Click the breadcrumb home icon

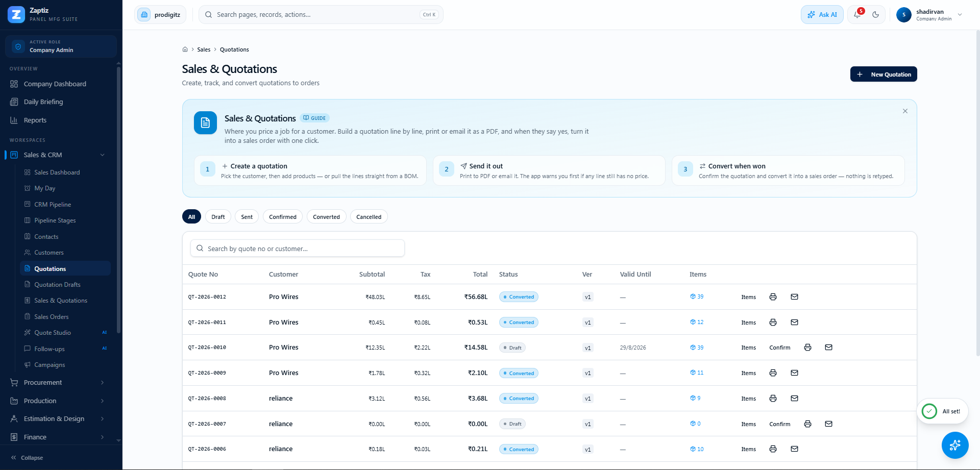click(x=185, y=50)
